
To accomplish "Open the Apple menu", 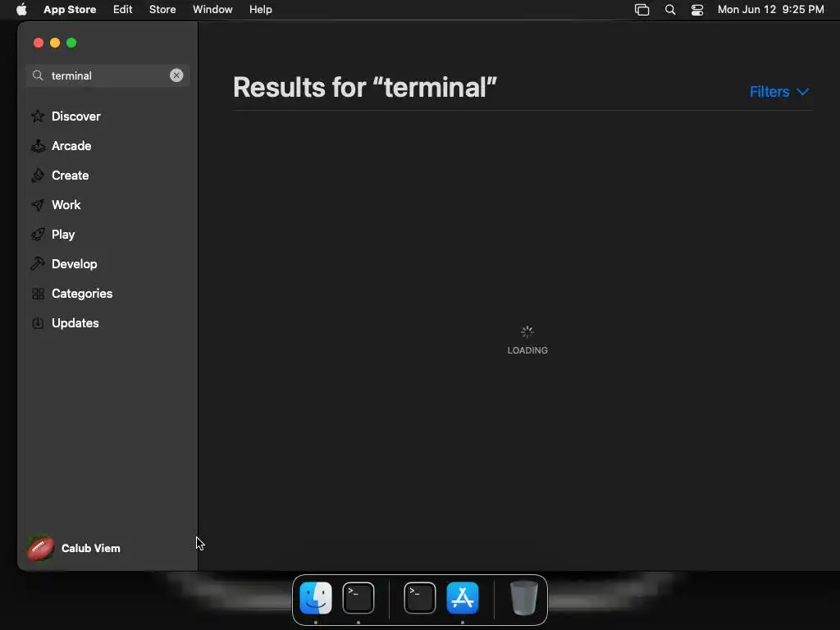I will pos(21,9).
